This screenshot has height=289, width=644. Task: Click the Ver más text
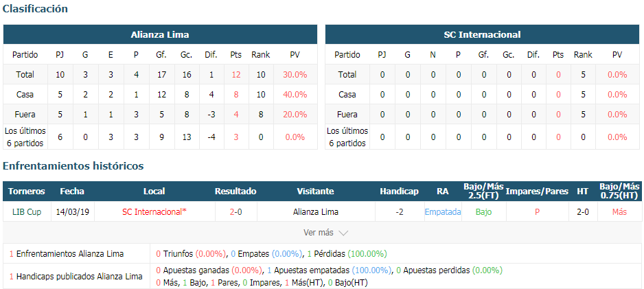(319, 232)
